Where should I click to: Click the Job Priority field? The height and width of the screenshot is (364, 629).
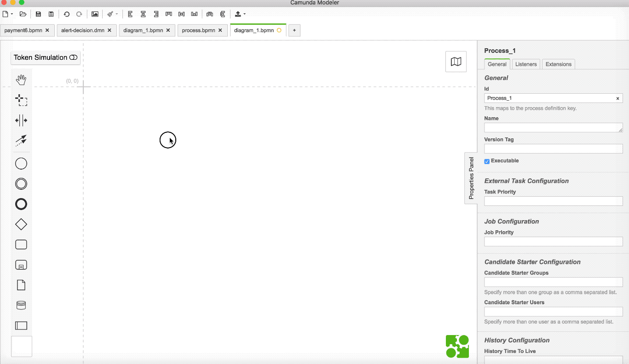click(x=554, y=242)
